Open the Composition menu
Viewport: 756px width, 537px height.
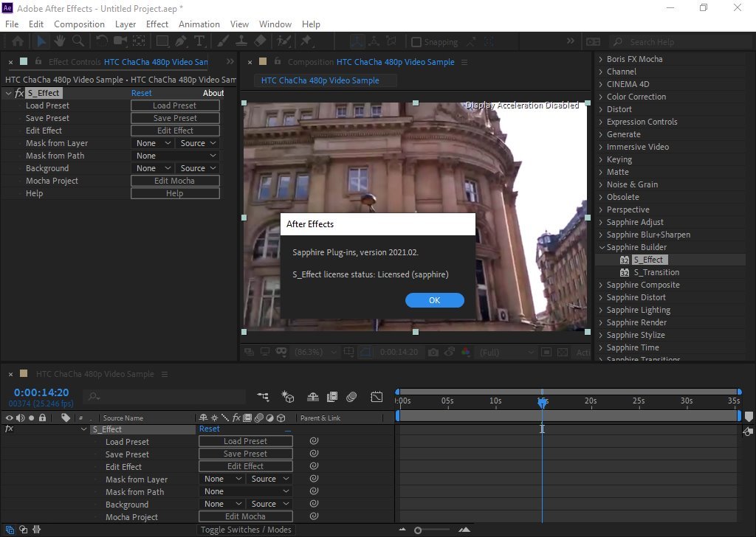(79, 24)
